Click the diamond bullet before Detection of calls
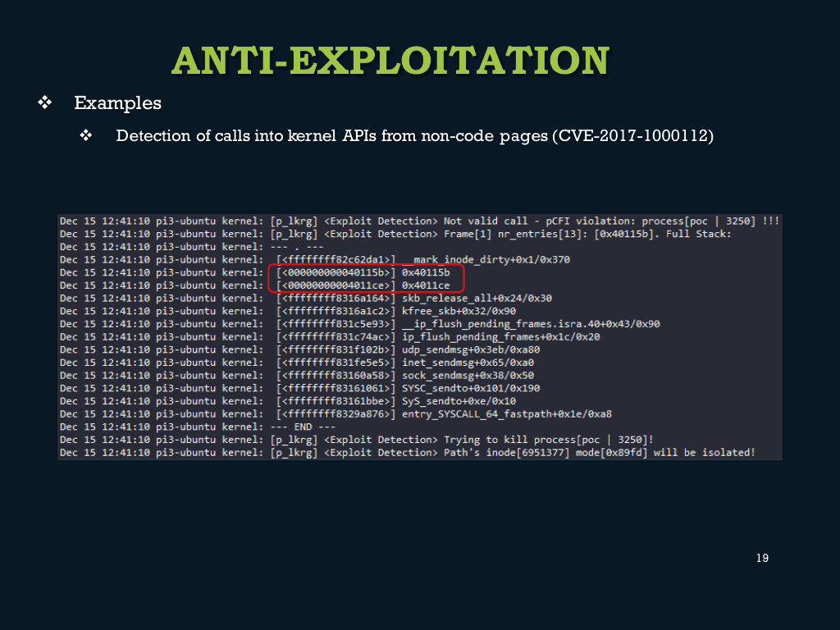Image resolution: width=840 pixels, height=630 pixels. point(85,135)
